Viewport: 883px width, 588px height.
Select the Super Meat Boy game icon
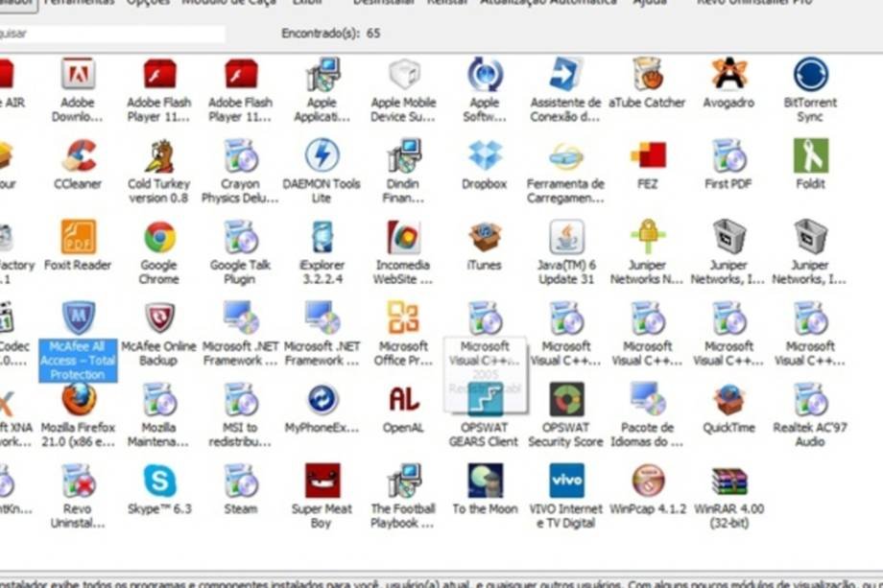322,481
